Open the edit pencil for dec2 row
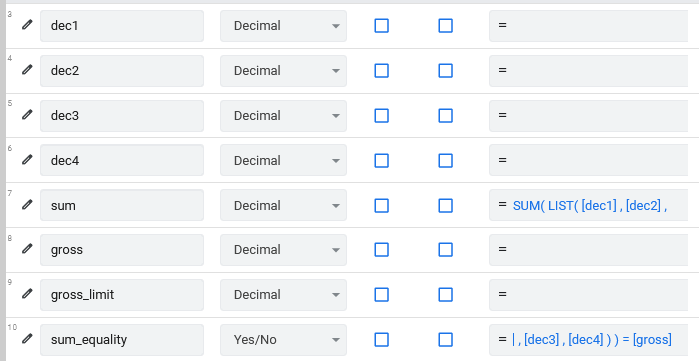 tap(27, 70)
